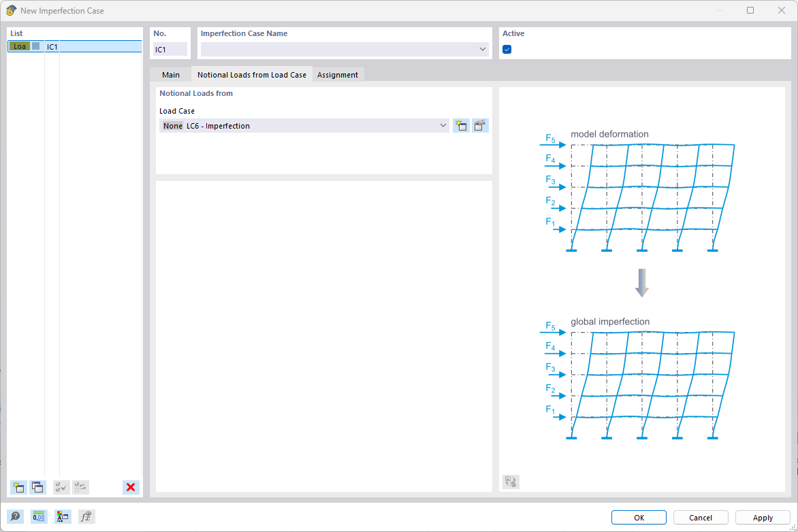Toggle the graphic view icon below the illustration
The image size is (798, 532).
pyautogui.click(x=510, y=482)
